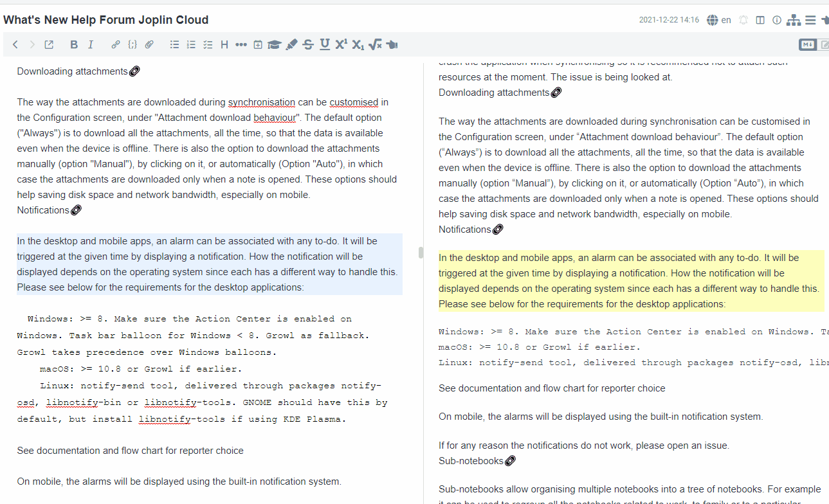Insert a checkbox list
This screenshot has height=504, width=829.
pyautogui.click(x=208, y=44)
